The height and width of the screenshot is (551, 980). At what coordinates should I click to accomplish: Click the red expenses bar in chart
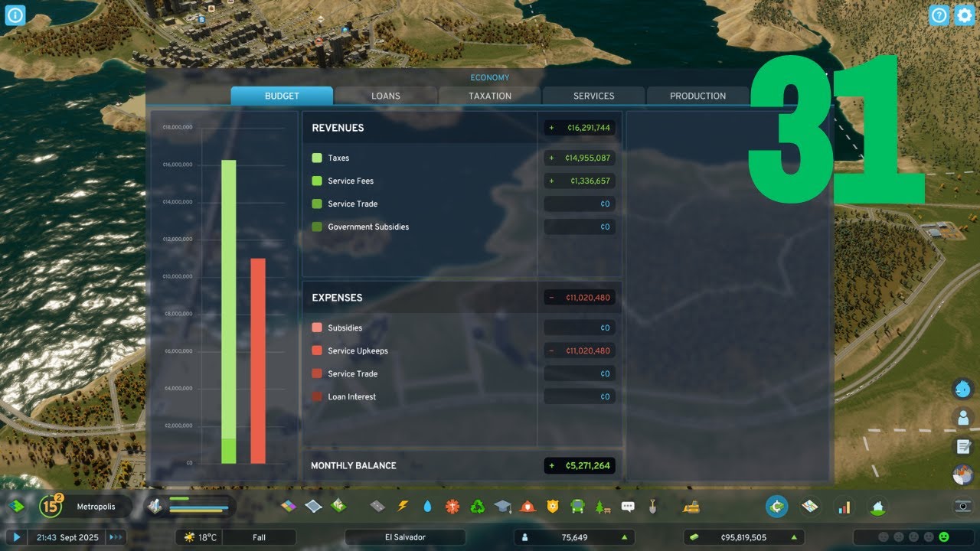coord(258,360)
